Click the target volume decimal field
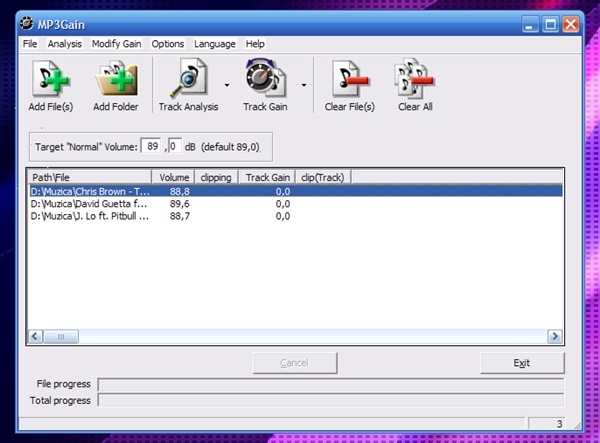Screen dimensions: 600x443 pos(175,146)
